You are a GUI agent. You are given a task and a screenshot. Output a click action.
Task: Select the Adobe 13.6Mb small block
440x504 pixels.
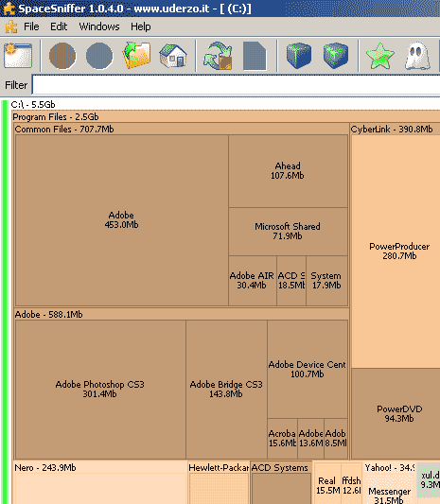(310, 439)
